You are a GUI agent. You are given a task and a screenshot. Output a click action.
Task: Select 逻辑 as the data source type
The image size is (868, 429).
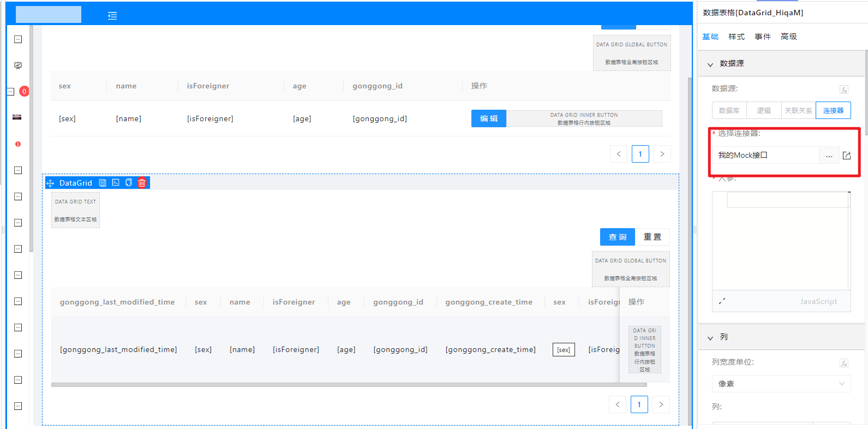764,110
